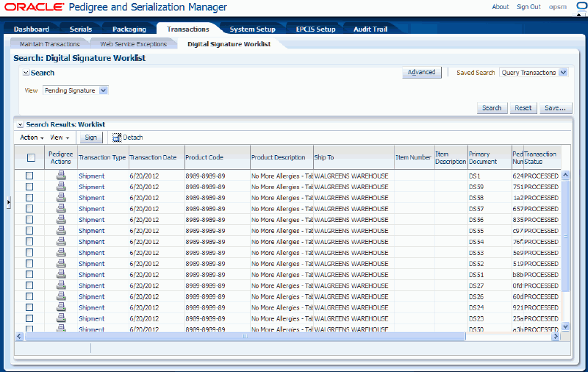Image resolution: width=588 pixels, height=372 pixels.
Task: Open the Action menu in results toolbar
Action: (x=32, y=137)
